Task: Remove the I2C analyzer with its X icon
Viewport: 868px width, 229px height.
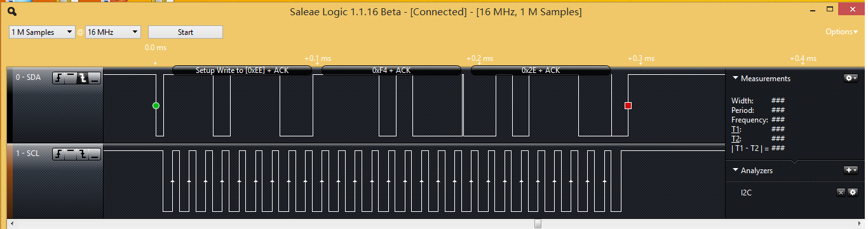Action: pos(841,192)
